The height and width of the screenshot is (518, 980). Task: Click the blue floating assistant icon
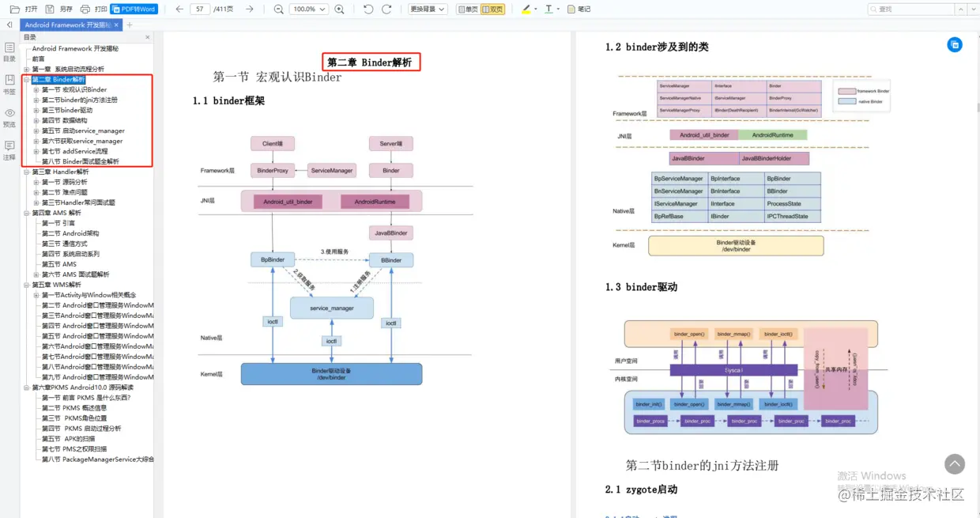(x=955, y=45)
